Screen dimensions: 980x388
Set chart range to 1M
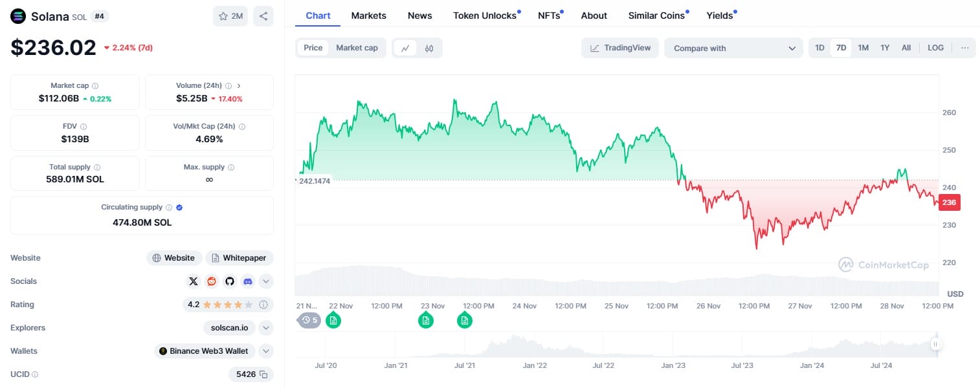click(863, 48)
